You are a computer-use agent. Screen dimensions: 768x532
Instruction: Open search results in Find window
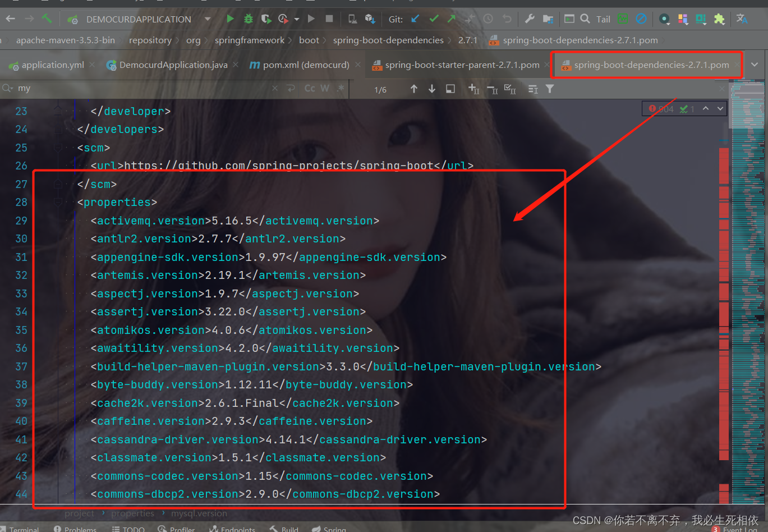[450, 89]
